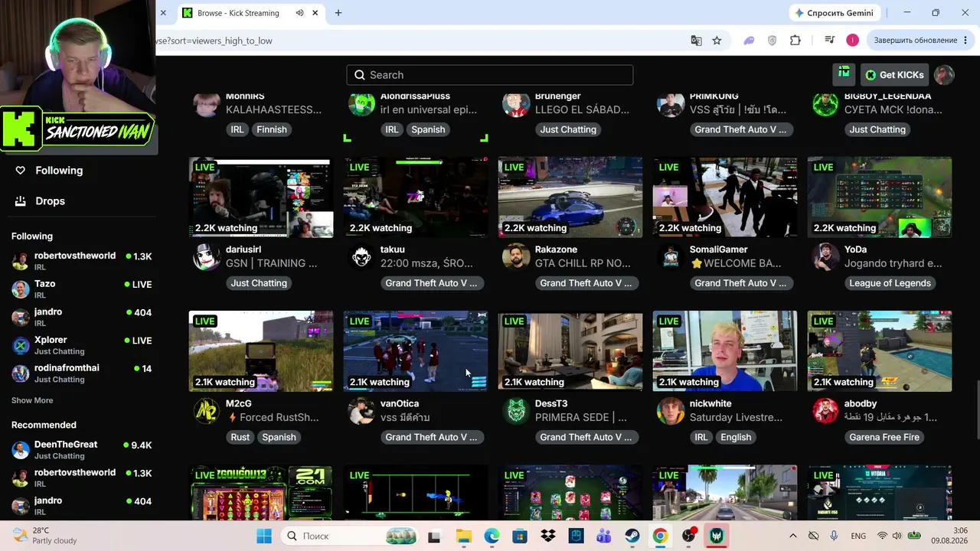Image resolution: width=980 pixels, height=551 pixels.
Task: Open rodinafromthai channel in Following list
Action: [81, 373]
